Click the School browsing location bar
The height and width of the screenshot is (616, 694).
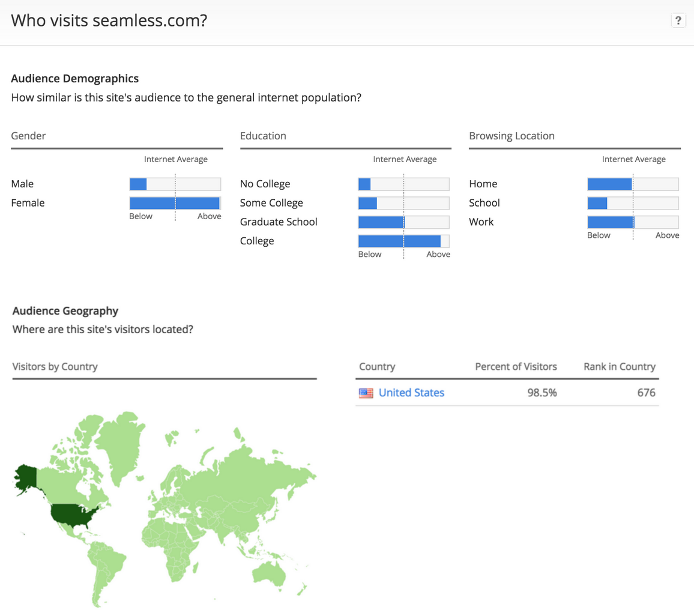[x=633, y=203]
